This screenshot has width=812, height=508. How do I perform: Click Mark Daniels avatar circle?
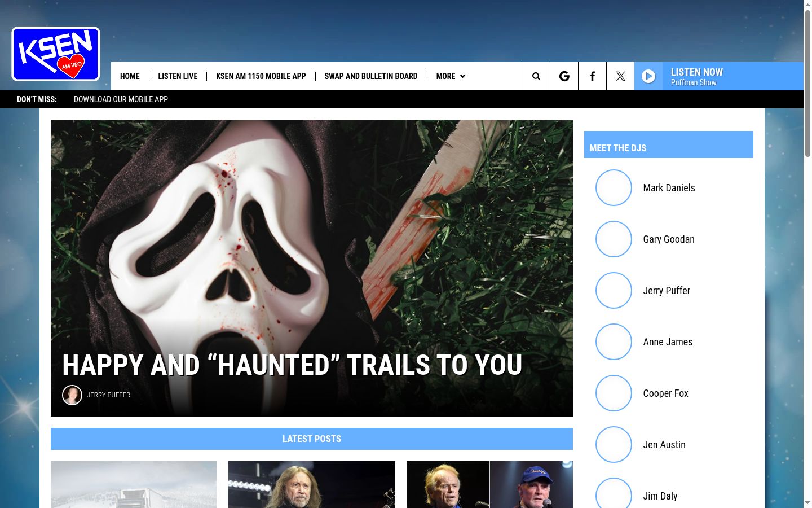(x=614, y=188)
